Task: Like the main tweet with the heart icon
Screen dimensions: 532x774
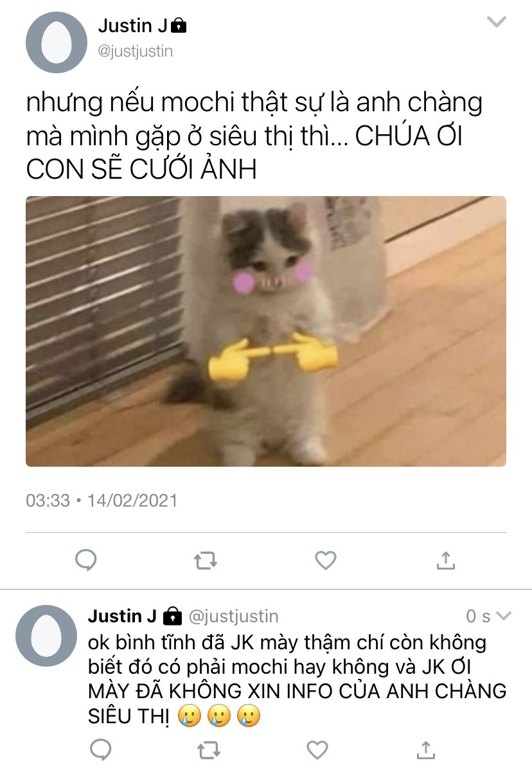Action: click(x=326, y=561)
